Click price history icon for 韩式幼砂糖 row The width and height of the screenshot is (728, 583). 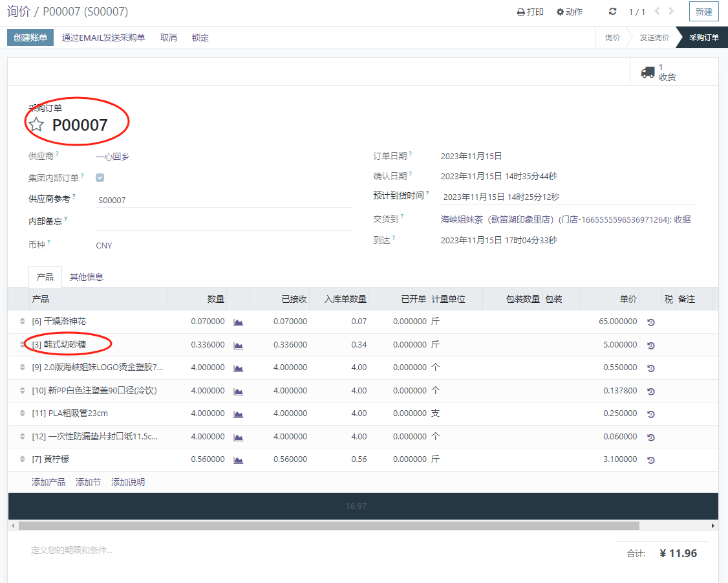[650, 346]
